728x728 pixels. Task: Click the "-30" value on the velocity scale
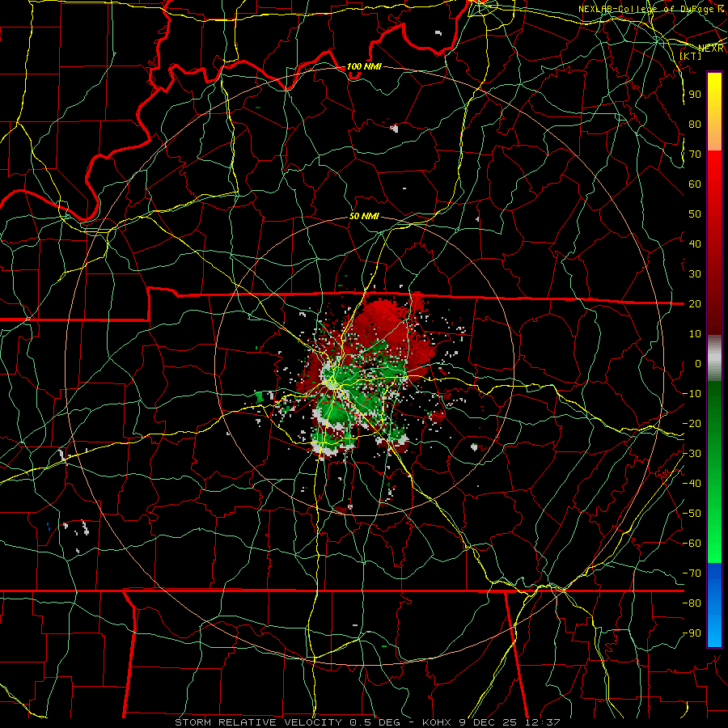[x=692, y=454]
